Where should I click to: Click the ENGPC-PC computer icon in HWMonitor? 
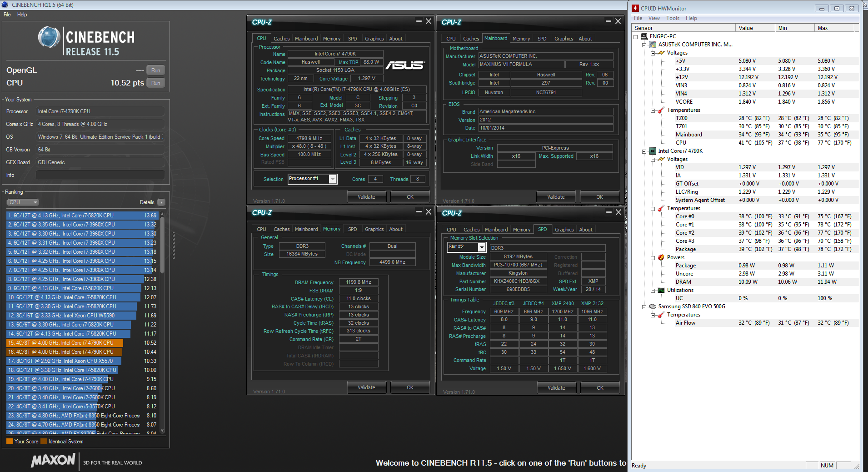click(644, 36)
